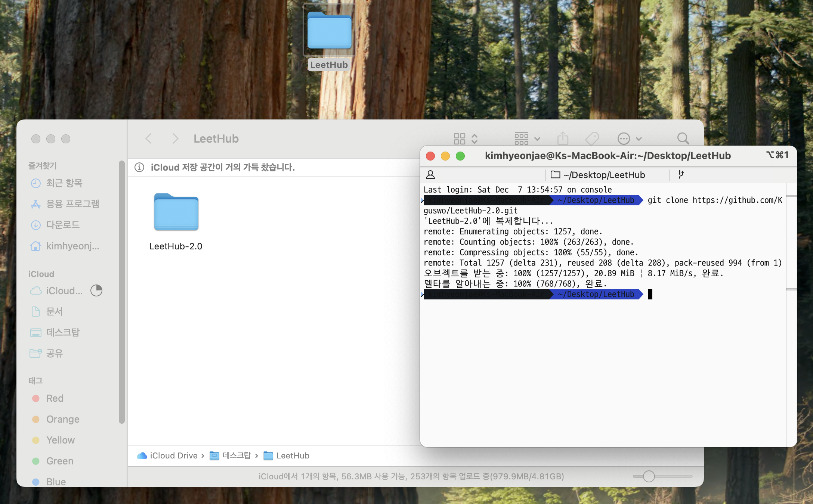Open the LeetHub desktop folder icon
813x504 pixels.
pos(329,32)
